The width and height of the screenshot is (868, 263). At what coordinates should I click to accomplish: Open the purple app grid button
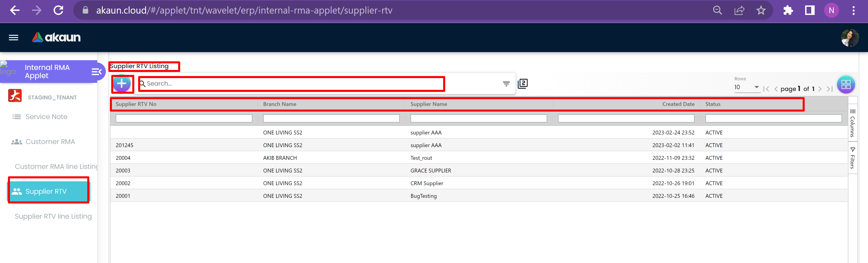click(x=846, y=84)
